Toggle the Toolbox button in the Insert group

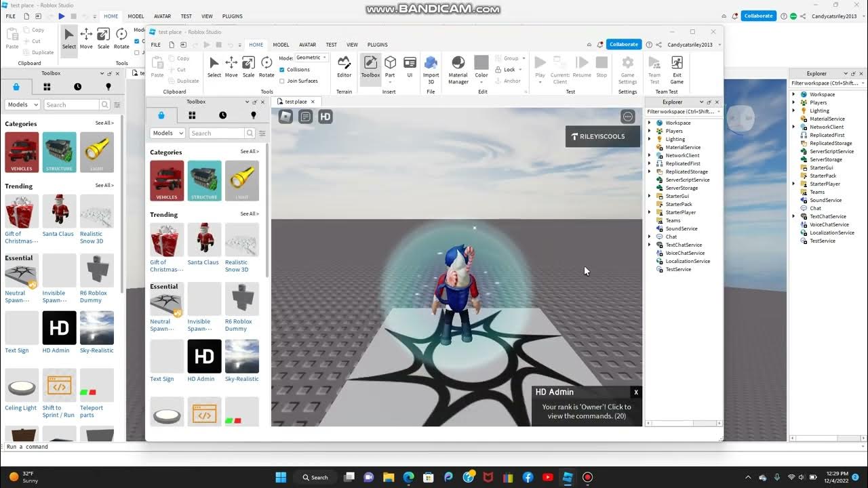tap(370, 66)
